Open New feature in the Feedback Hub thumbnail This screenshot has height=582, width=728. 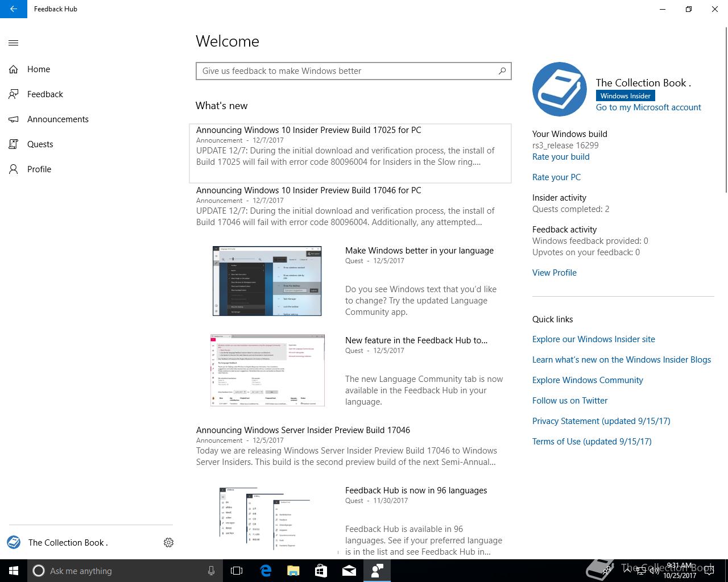tap(267, 370)
